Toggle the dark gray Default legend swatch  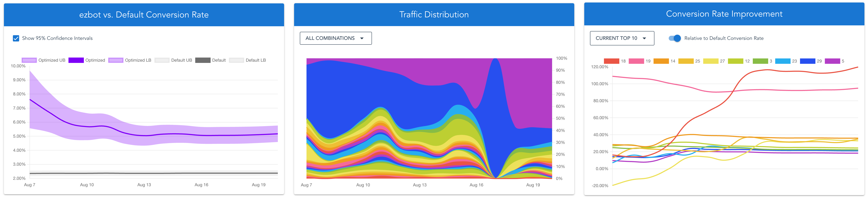point(203,60)
